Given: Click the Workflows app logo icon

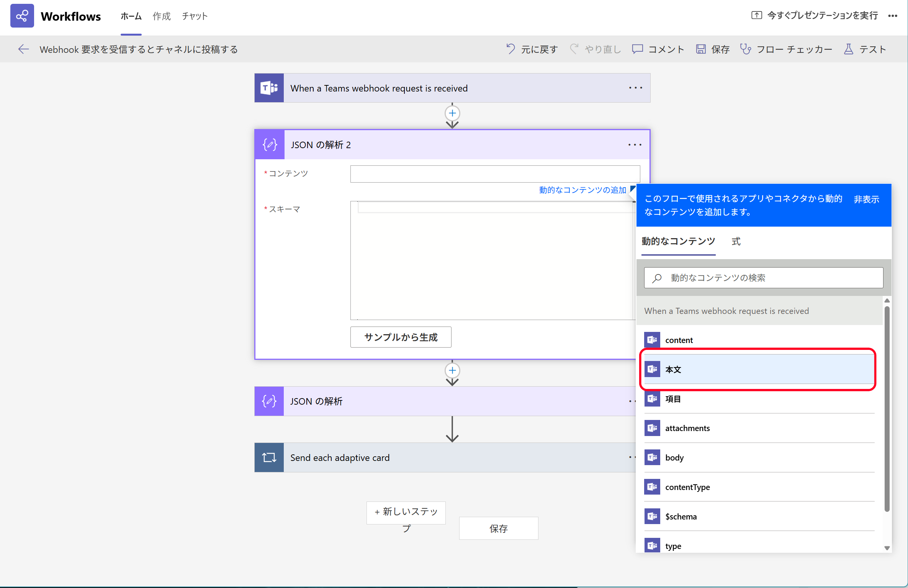Looking at the screenshot, I should (x=22, y=16).
